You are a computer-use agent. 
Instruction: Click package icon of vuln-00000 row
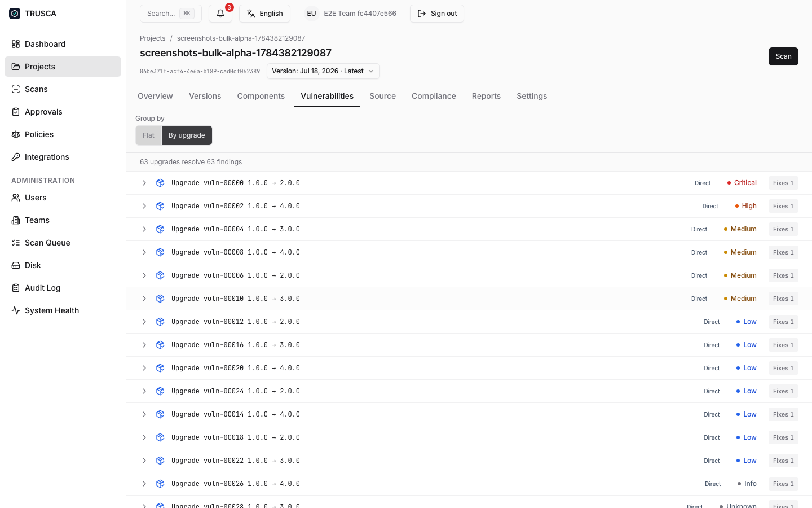(160, 183)
